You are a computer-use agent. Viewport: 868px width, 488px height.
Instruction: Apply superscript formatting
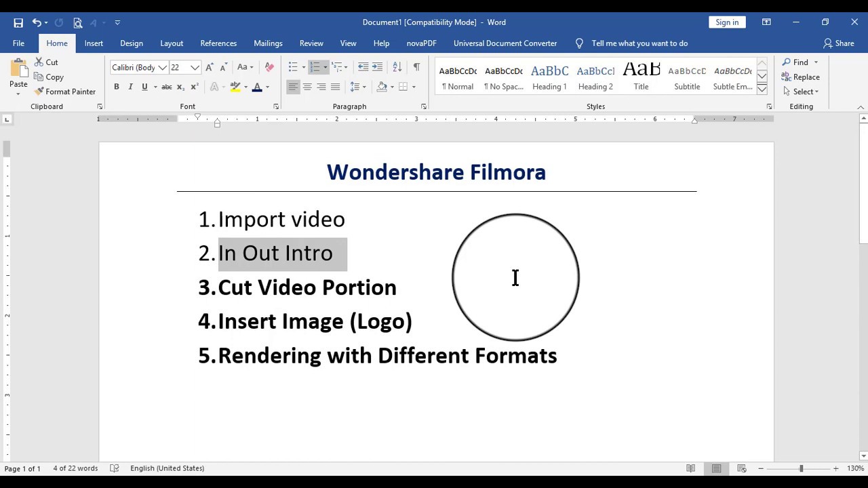[195, 87]
